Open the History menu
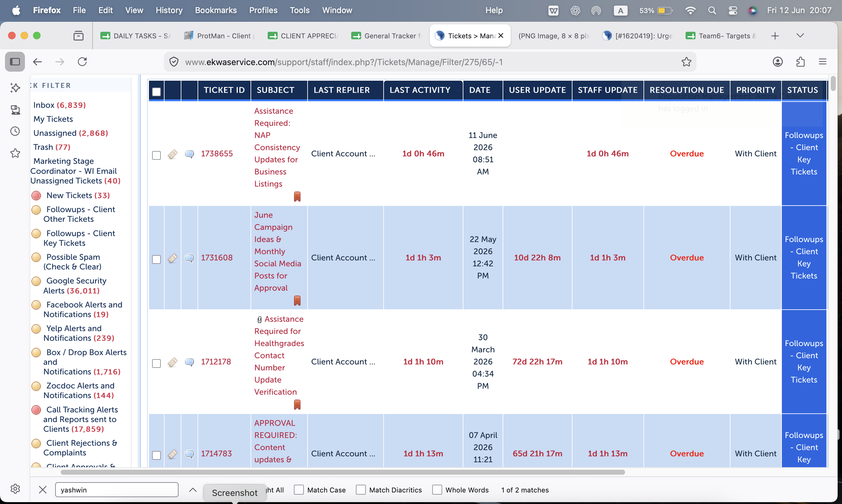Screen dimensions: 842x504 pyautogui.click(x=169, y=10)
